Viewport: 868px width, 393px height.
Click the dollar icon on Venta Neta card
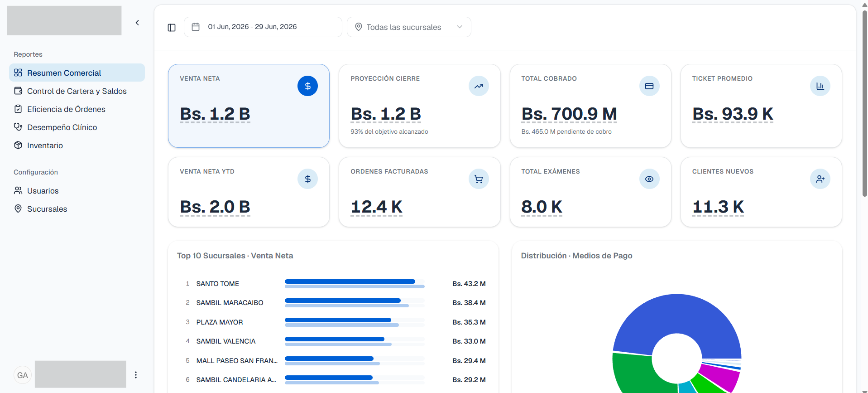307,86
